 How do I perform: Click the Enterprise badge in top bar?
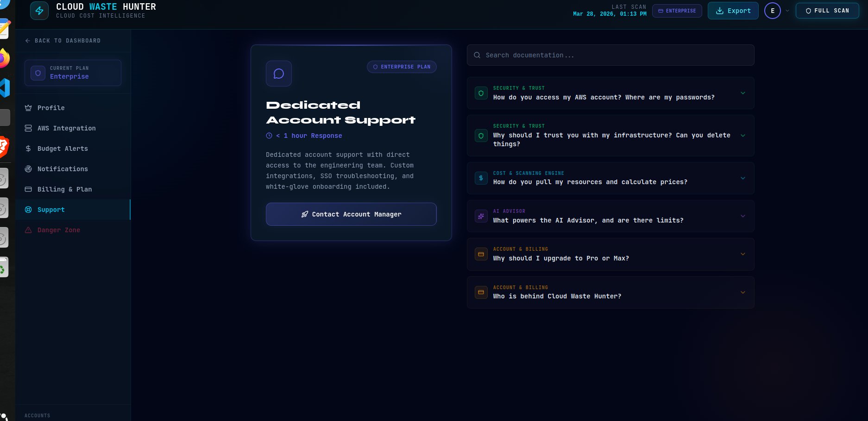[x=677, y=11]
